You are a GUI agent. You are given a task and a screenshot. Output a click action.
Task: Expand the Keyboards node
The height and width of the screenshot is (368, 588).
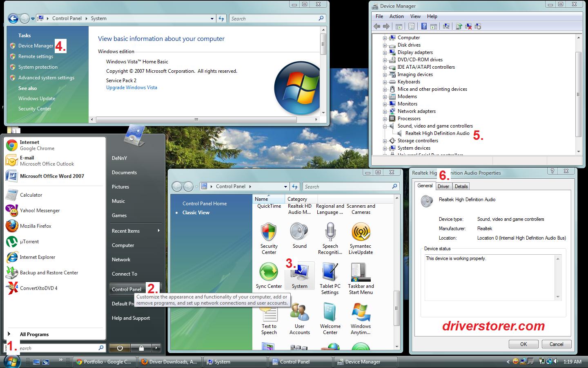click(385, 82)
